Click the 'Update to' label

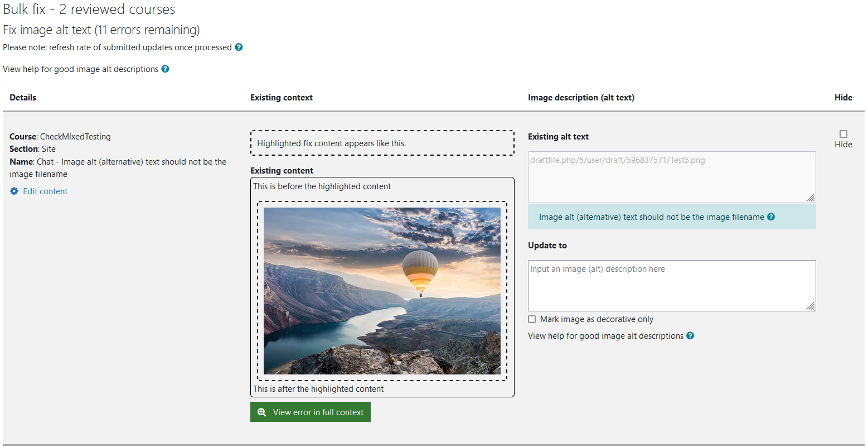click(547, 246)
